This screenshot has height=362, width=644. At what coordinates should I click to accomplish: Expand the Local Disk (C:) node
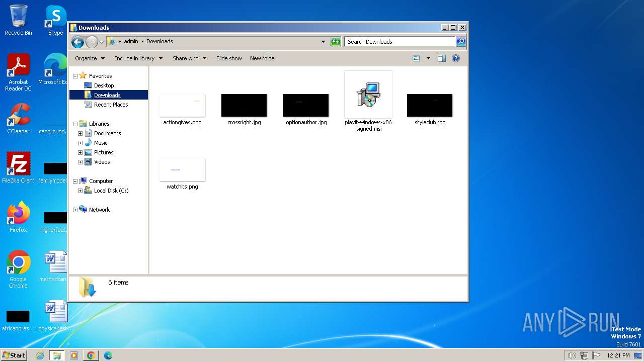[80, 191]
